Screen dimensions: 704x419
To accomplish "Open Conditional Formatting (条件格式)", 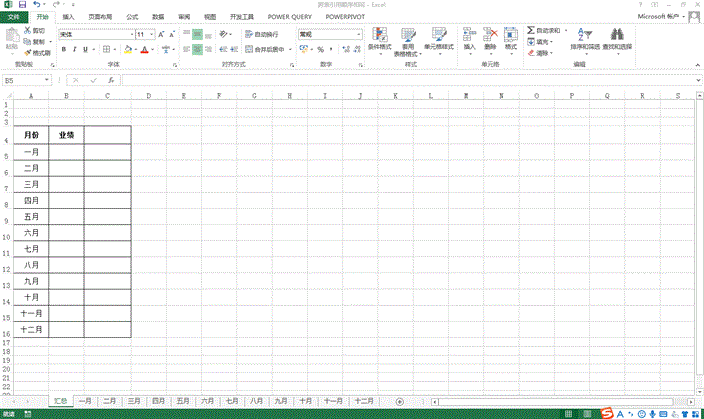I will 379,39.
